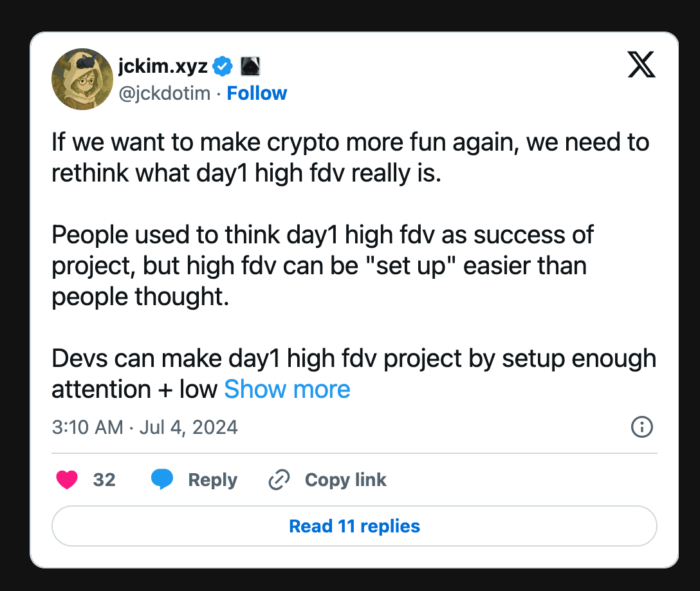Open the info icon beside the timestamp
Image resolution: width=700 pixels, height=591 pixels.
[x=642, y=427]
